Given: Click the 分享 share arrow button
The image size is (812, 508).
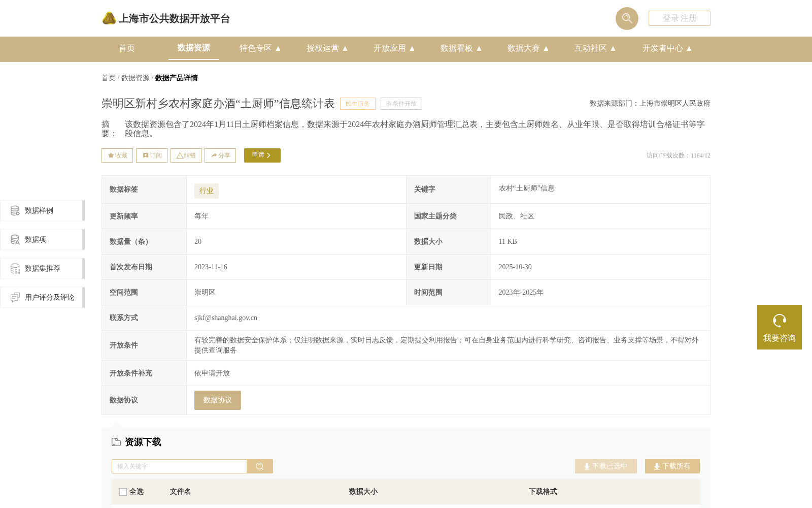Looking at the screenshot, I should [220, 155].
